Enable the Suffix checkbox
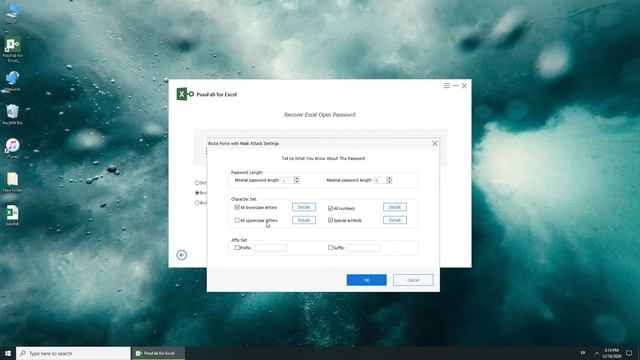The height and width of the screenshot is (360, 640). coord(331,247)
